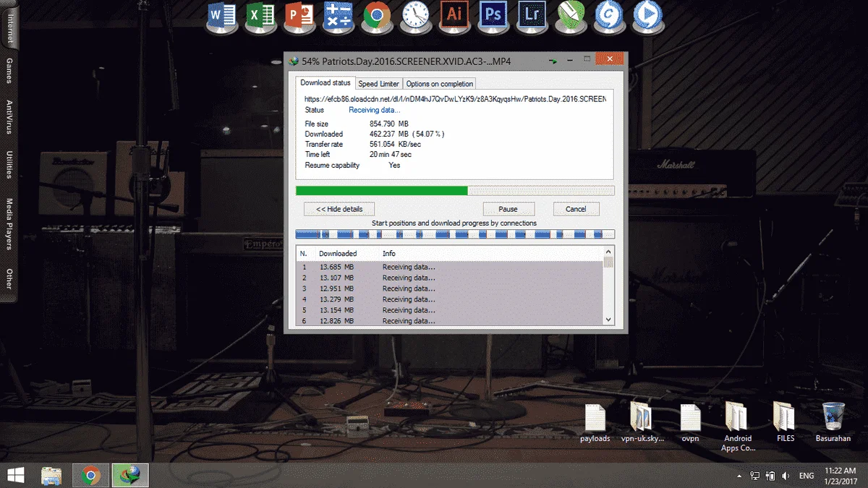Launch Adobe Lightroom from the dock
The width and height of the screenshot is (868, 488).
tap(534, 14)
